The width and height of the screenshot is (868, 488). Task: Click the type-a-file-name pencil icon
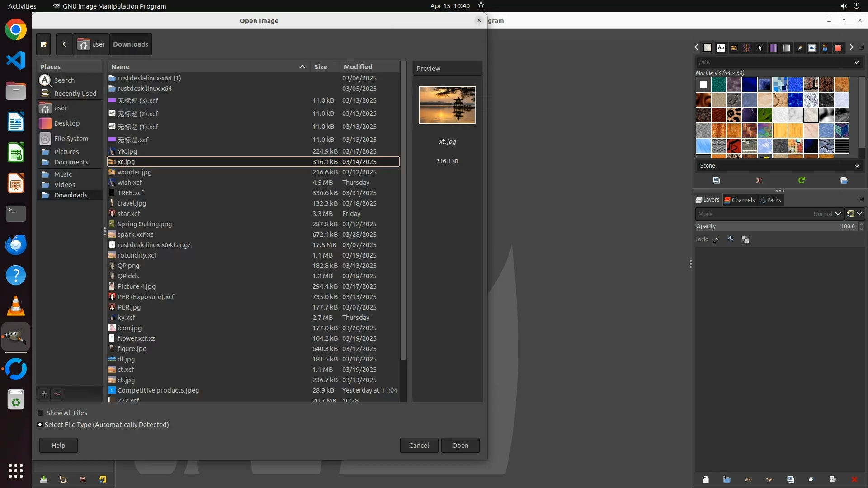43,44
